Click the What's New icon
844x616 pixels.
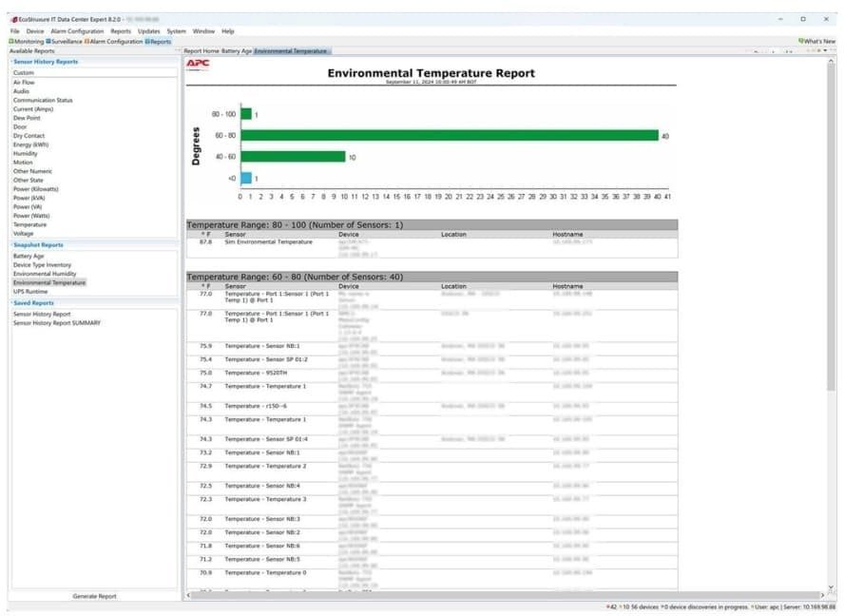(801, 41)
